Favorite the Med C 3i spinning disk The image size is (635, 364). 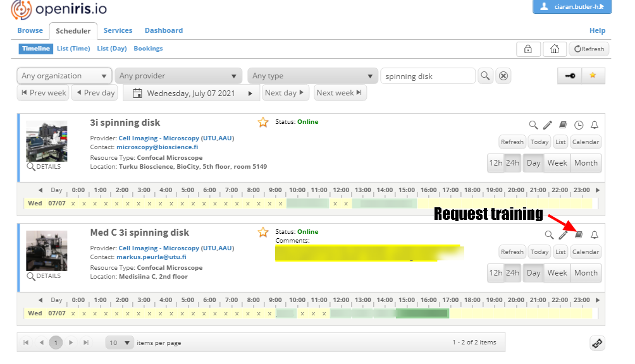click(x=263, y=232)
